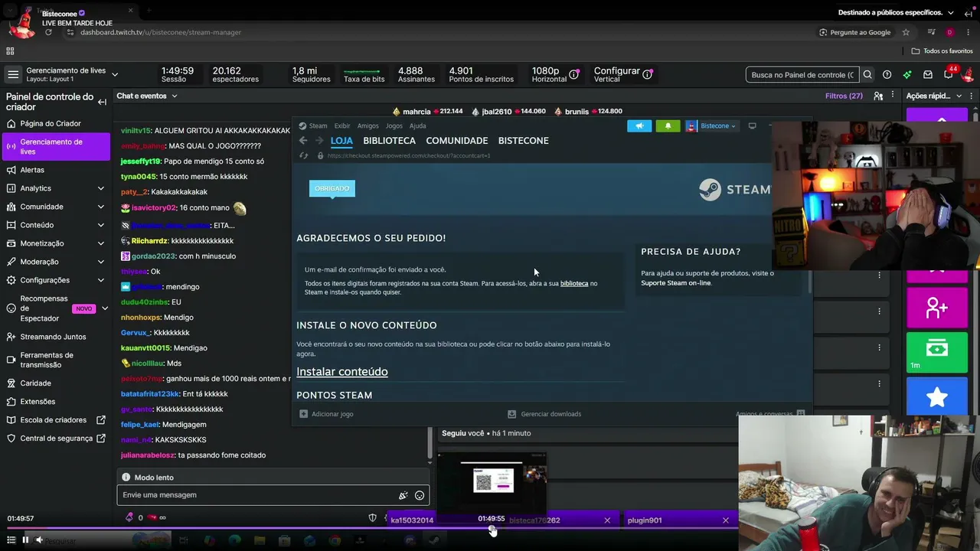980x551 pixels.
Task: Expand the Comunidade sidebar section
Action: pos(101,207)
